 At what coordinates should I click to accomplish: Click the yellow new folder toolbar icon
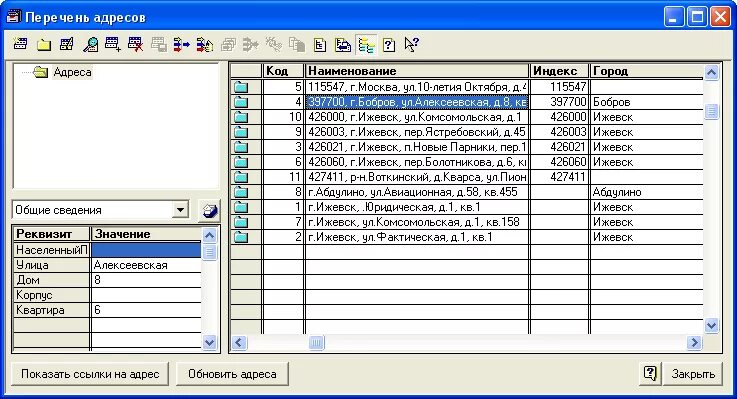[44, 45]
